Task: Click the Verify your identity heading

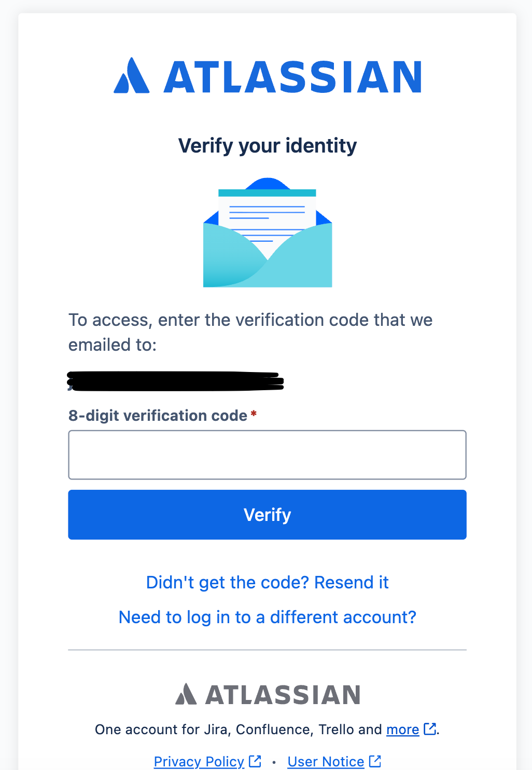Action: (267, 146)
